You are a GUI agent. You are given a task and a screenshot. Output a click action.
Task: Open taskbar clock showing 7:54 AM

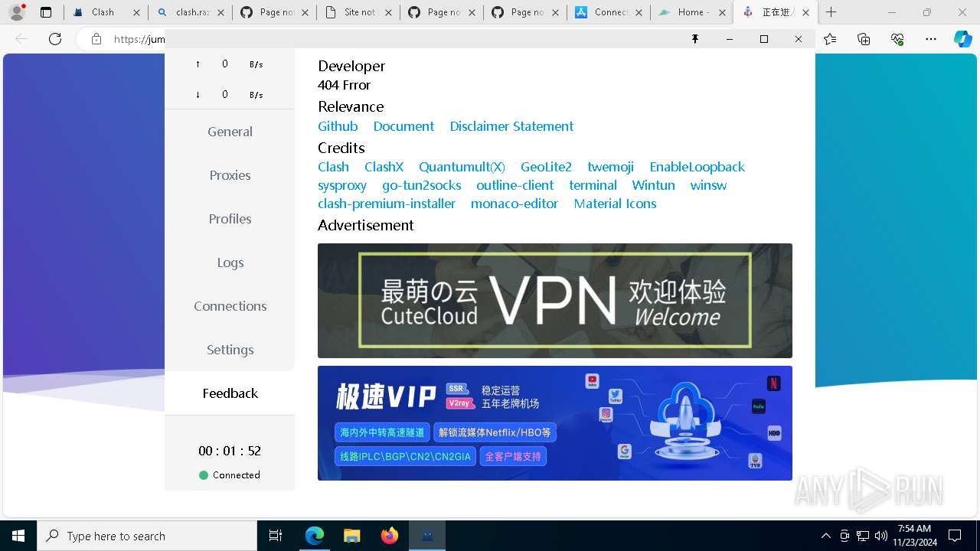[x=914, y=536]
